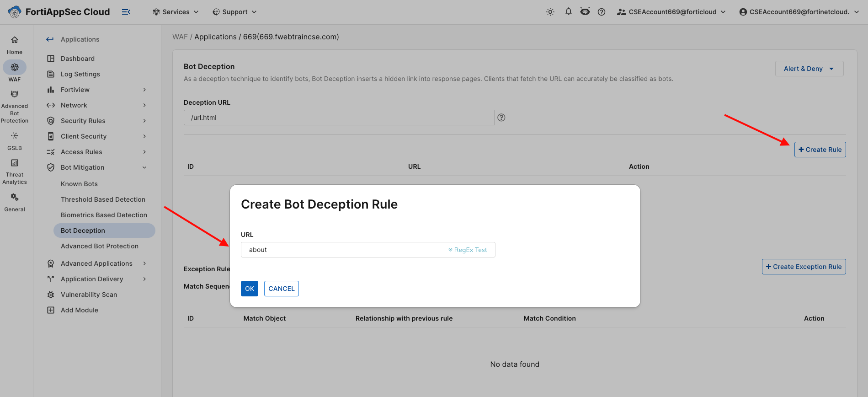This screenshot has width=868, height=397.
Task: Click OK in Create Bot Deception Rule
Action: pyautogui.click(x=250, y=289)
